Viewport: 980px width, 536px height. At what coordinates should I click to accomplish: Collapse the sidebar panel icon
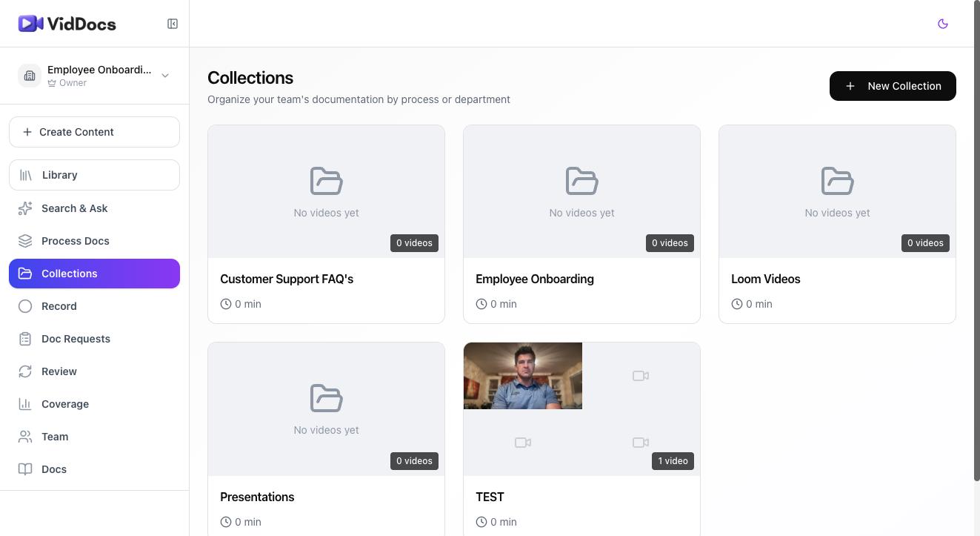coord(173,24)
